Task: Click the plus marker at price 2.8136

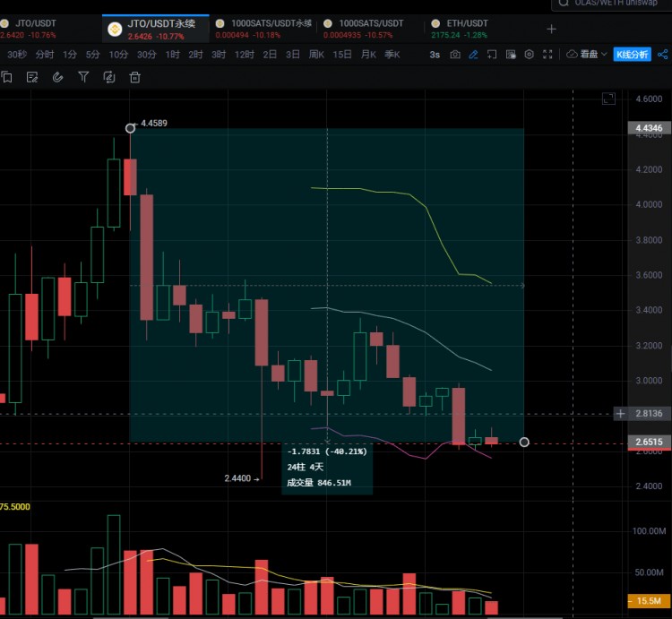Action: [620, 413]
